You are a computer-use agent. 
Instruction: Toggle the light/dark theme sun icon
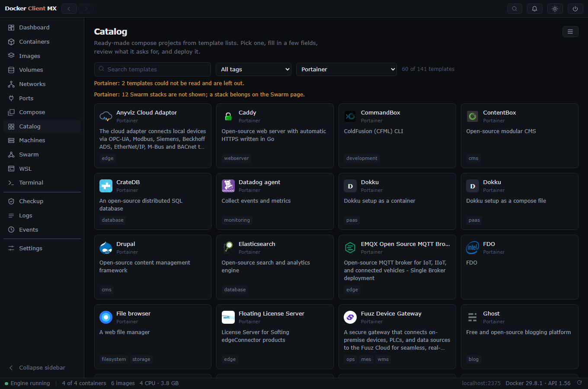coord(555,9)
